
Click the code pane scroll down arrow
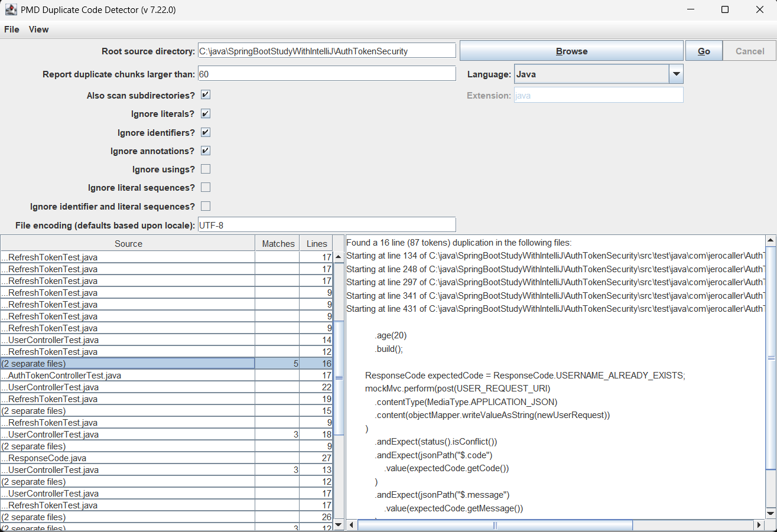(x=770, y=512)
